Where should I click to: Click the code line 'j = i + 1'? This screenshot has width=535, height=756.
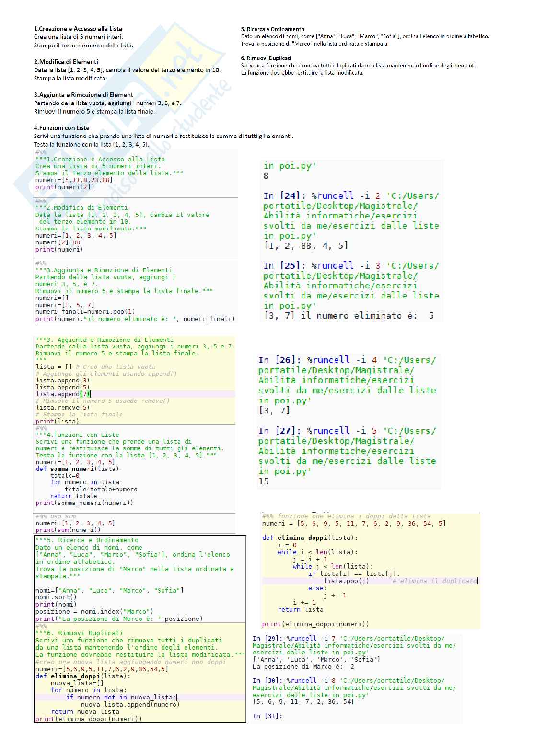(x=310, y=559)
